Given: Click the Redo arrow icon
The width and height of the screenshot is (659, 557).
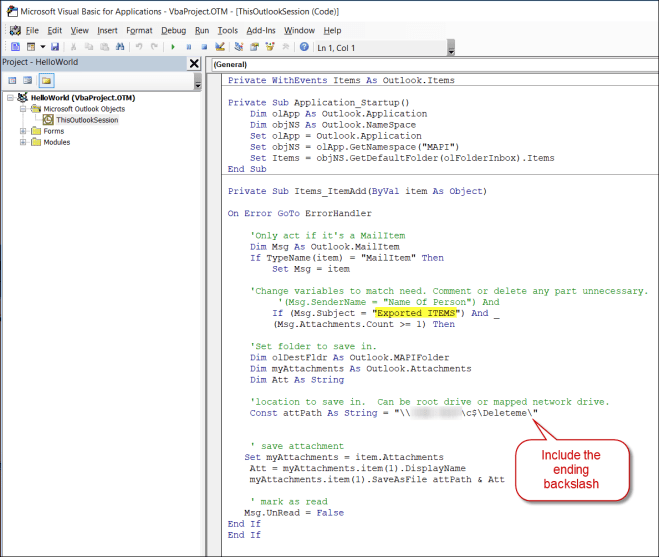Looking at the screenshot, I should (154, 47).
